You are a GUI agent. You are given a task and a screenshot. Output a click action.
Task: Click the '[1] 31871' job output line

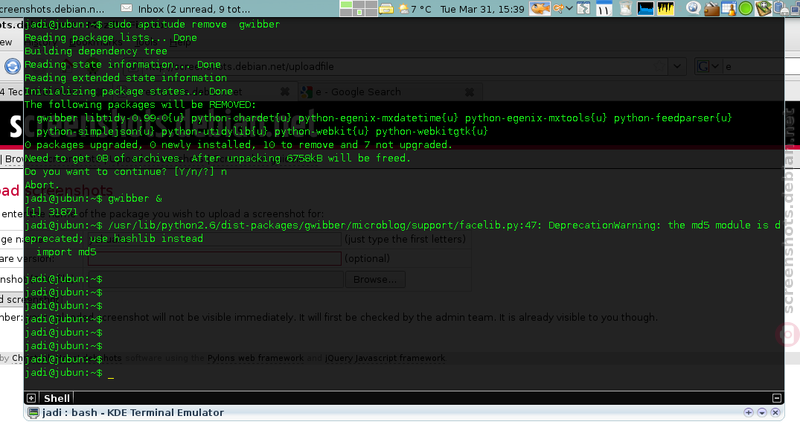click(51, 211)
